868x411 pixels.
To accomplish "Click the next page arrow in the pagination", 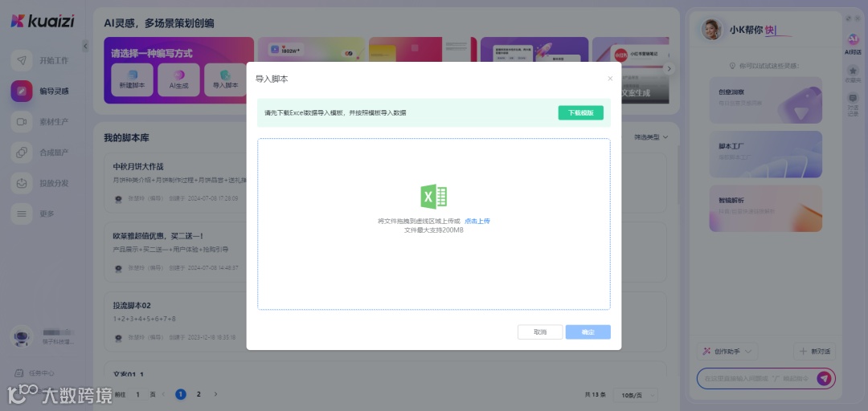I will click(x=216, y=394).
